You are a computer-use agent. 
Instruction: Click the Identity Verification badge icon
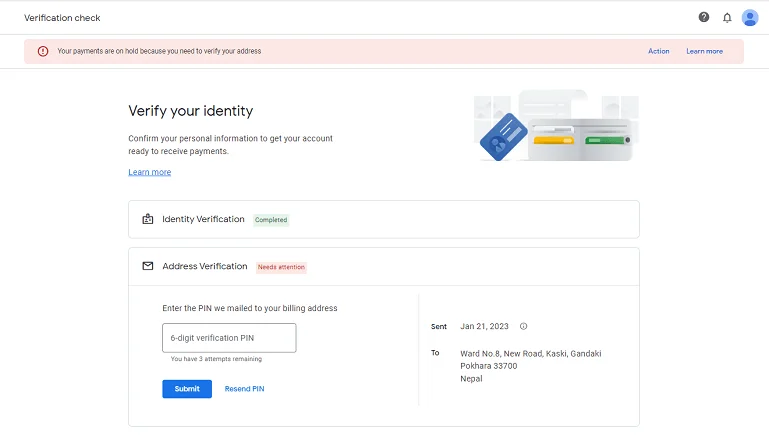pyautogui.click(x=148, y=219)
